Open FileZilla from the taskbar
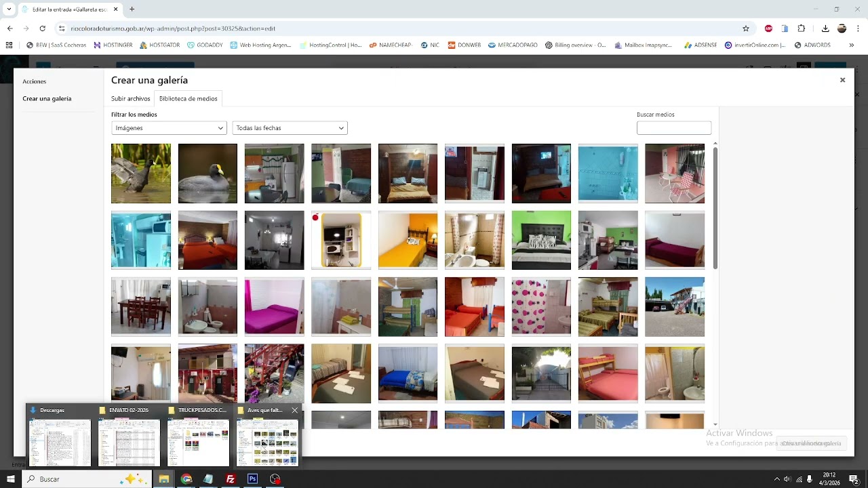Screen dimensions: 868x488 click(231, 479)
